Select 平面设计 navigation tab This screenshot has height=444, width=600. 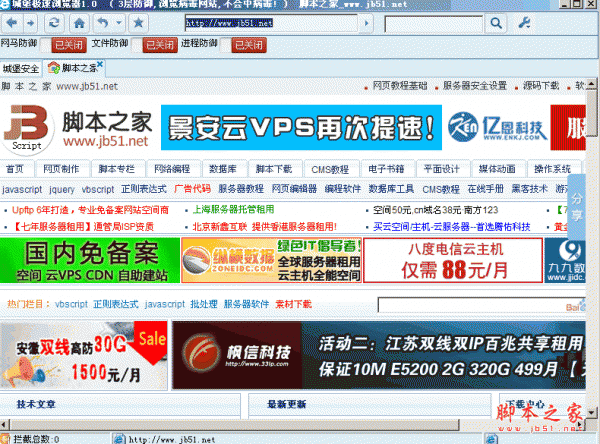442,169
